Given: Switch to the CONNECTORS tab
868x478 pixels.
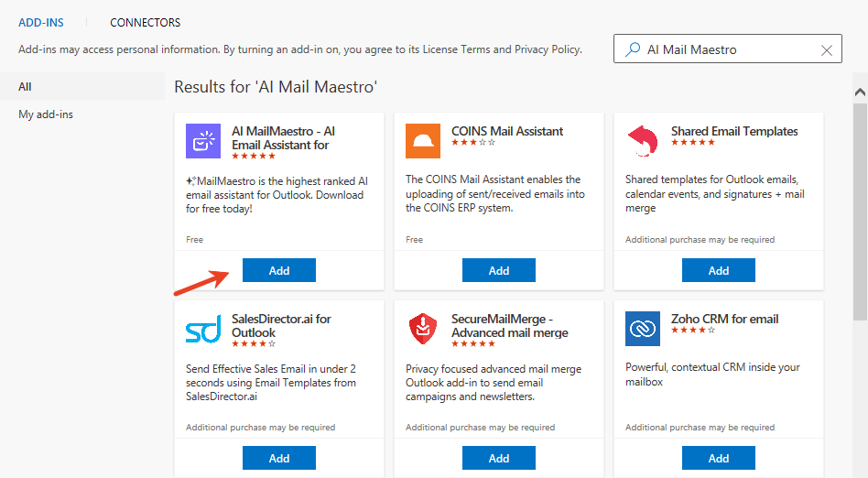Looking at the screenshot, I should (145, 23).
